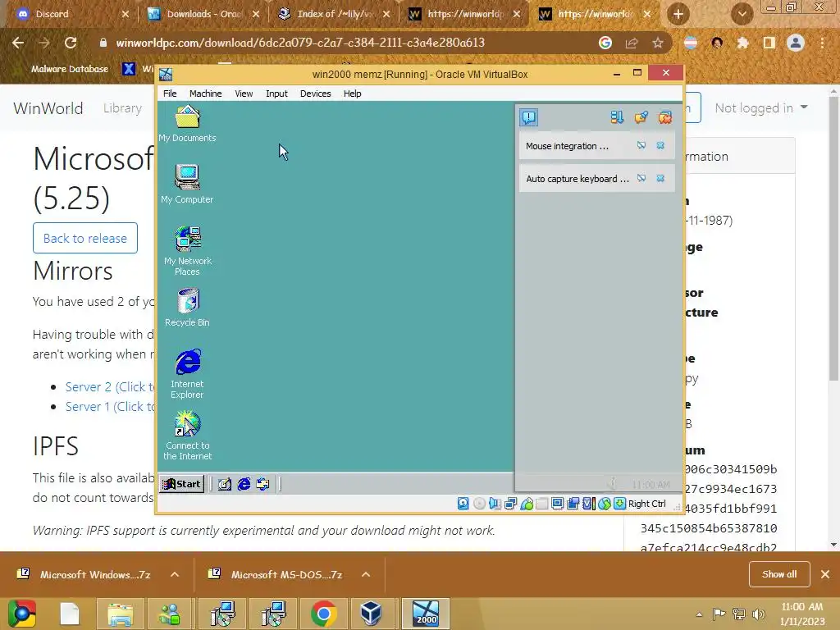Select Internet Explorer desktop shortcut

[187, 374]
